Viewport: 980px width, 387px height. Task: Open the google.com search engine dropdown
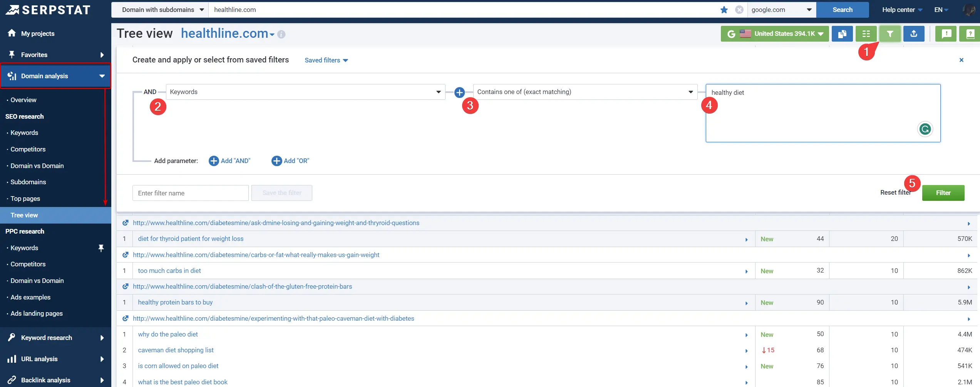click(x=781, y=10)
